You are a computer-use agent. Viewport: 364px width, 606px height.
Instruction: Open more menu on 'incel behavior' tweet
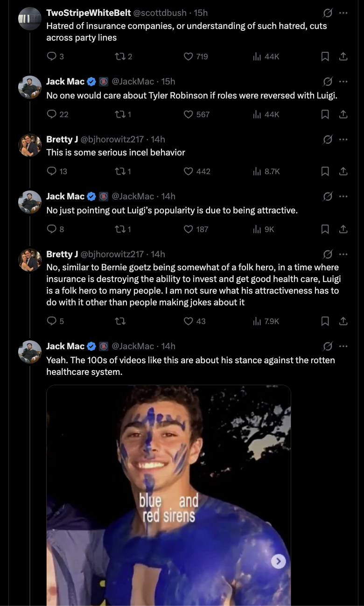(343, 140)
